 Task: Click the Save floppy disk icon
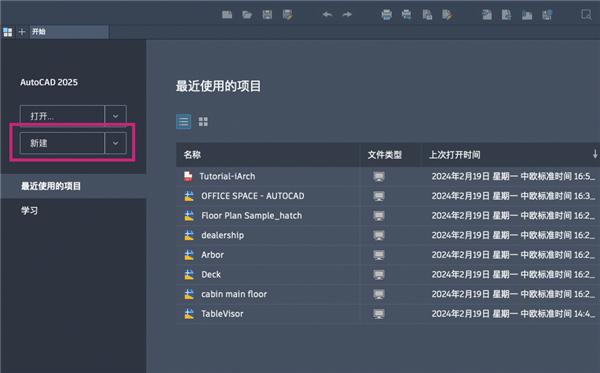[x=267, y=15]
